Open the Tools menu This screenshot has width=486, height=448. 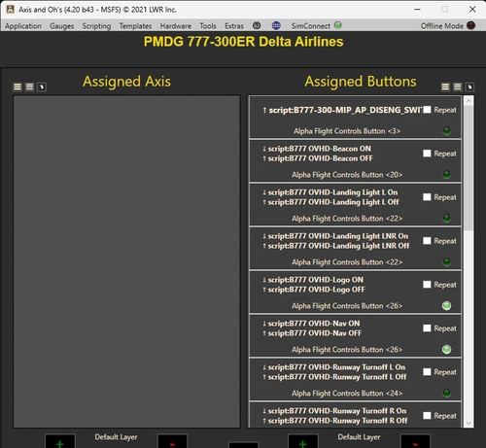[208, 26]
